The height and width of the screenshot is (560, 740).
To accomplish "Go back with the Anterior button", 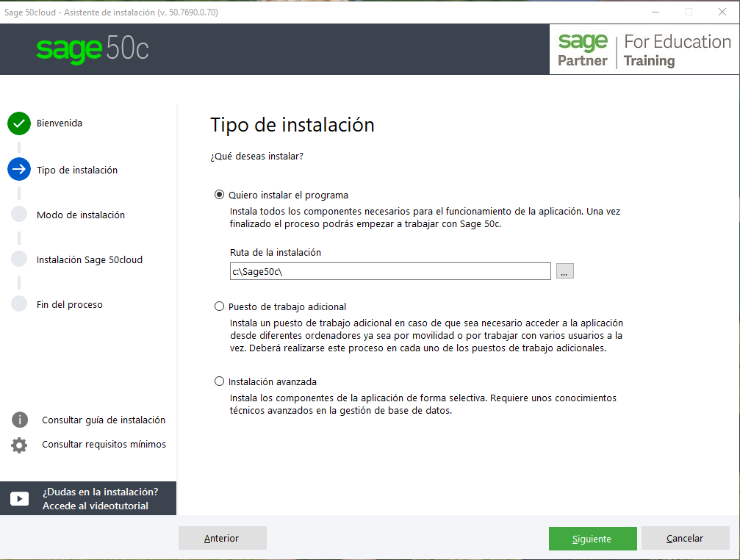I will pos(222,538).
